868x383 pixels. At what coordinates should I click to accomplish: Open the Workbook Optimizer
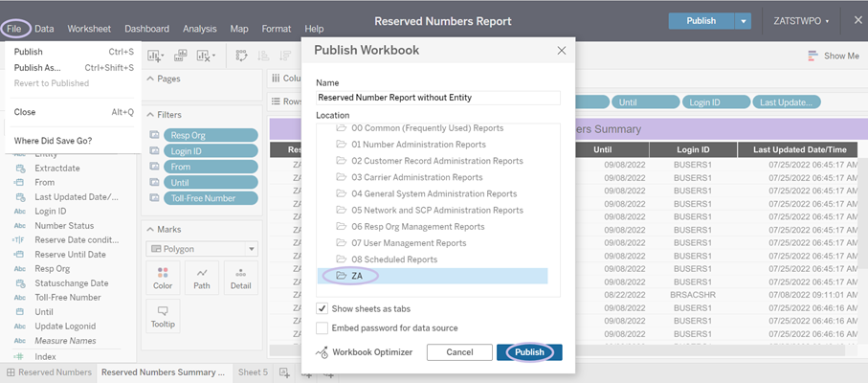tap(365, 352)
